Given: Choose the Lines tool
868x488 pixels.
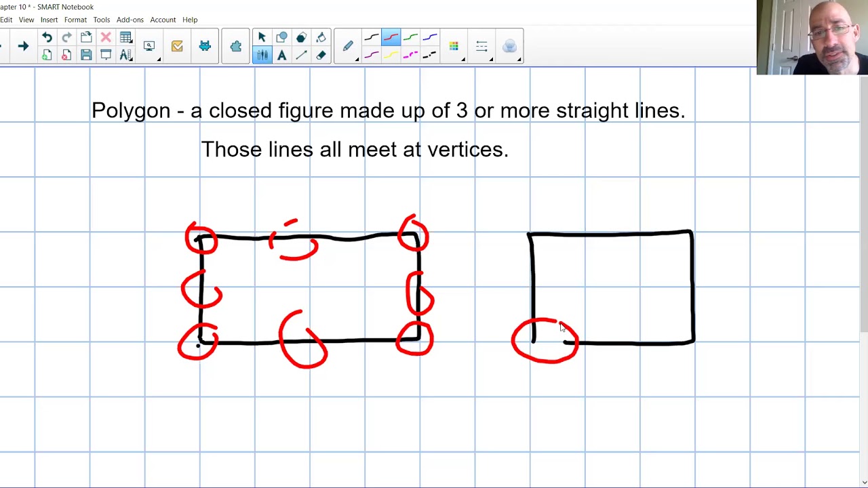Looking at the screenshot, I should pyautogui.click(x=301, y=55).
